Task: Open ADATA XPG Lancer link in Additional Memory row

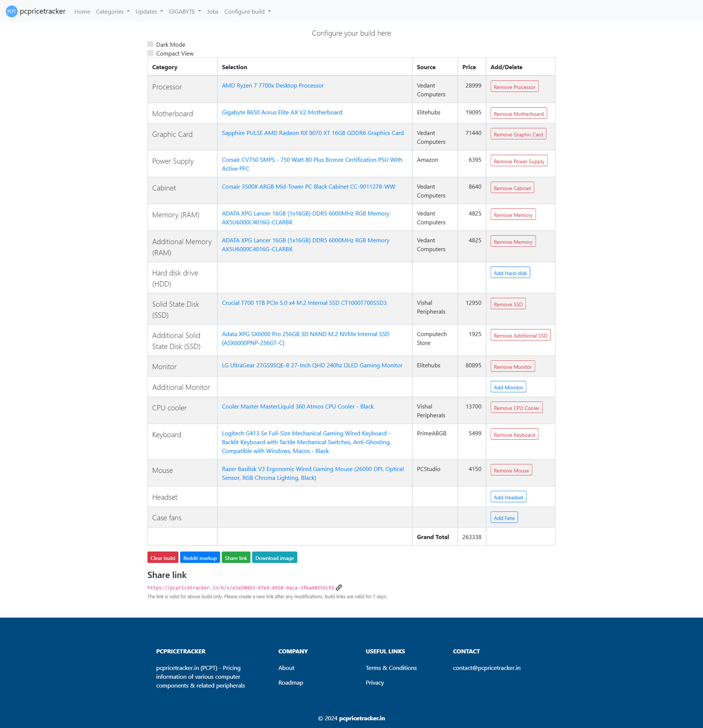Action: [x=305, y=245]
